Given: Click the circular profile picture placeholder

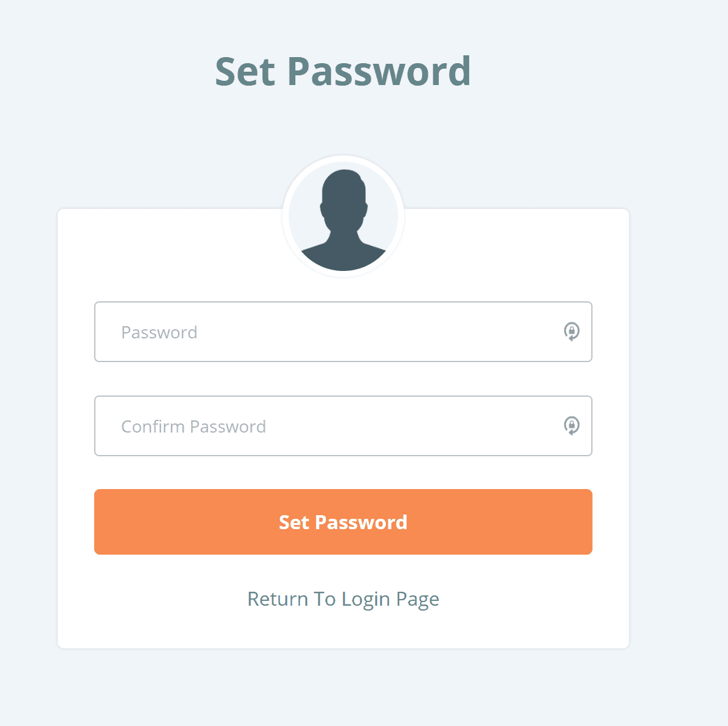Looking at the screenshot, I should pyautogui.click(x=343, y=216).
